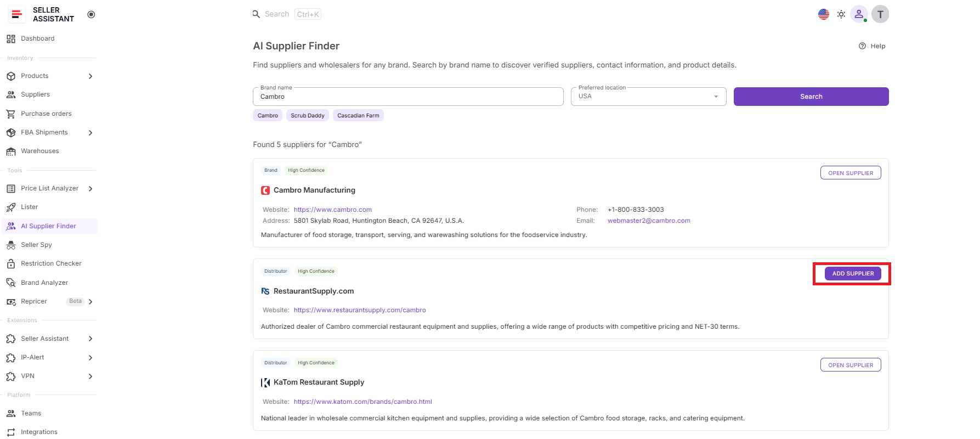Viewport: 980px width, 439px height.
Task: Click the Seller Assistant extension puzzle icon
Action: coord(11,339)
